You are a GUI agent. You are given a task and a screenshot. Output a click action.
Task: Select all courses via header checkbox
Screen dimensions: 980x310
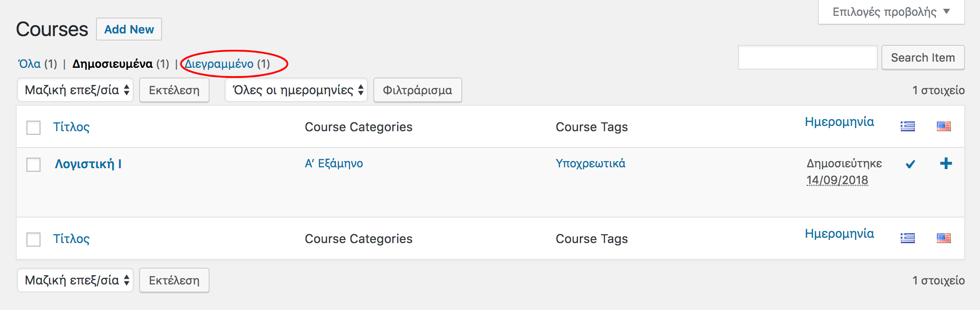pos(33,128)
